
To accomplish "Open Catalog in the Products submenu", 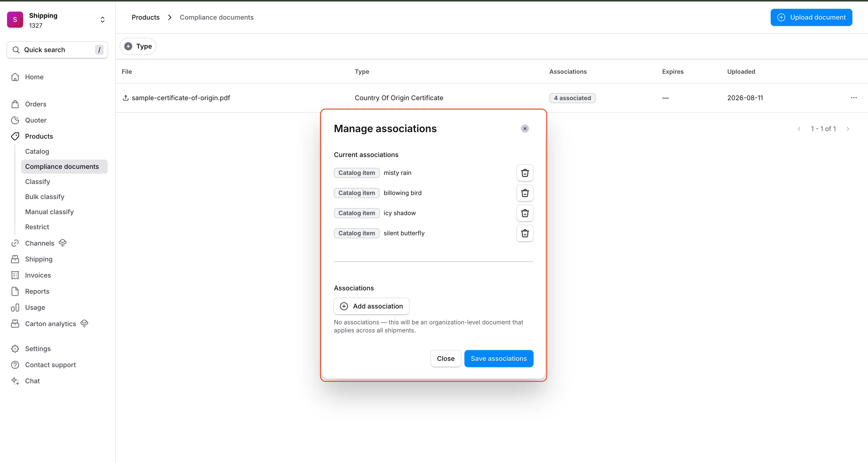I will click(37, 151).
